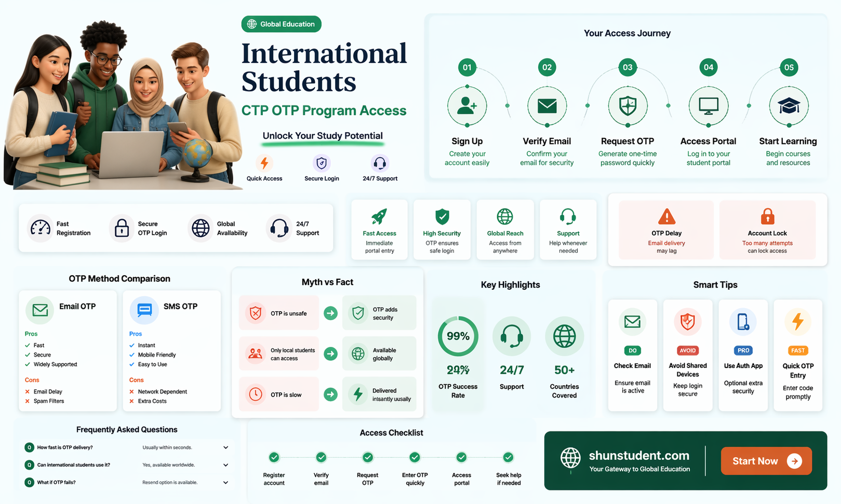This screenshot has width=841, height=504.
Task: Click the Quick OTP Entry lightning icon
Action: [798, 322]
